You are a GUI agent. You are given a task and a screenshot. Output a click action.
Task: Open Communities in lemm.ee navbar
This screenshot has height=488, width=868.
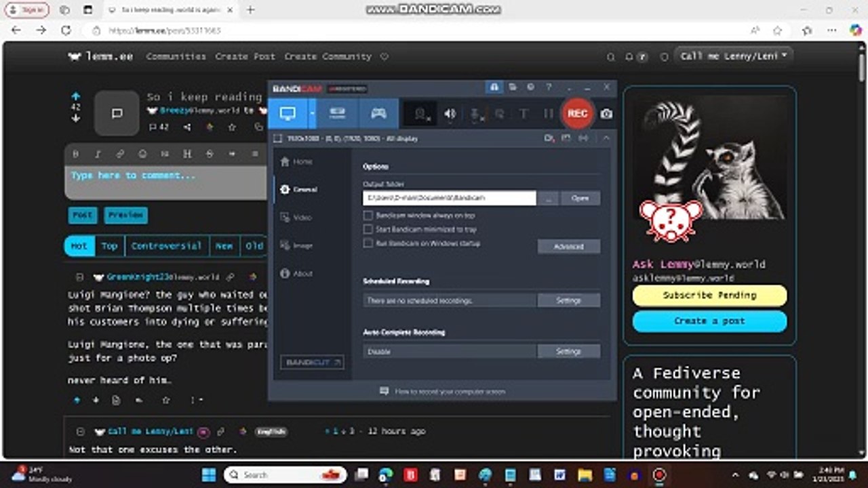pyautogui.click(x=176, y=57)
